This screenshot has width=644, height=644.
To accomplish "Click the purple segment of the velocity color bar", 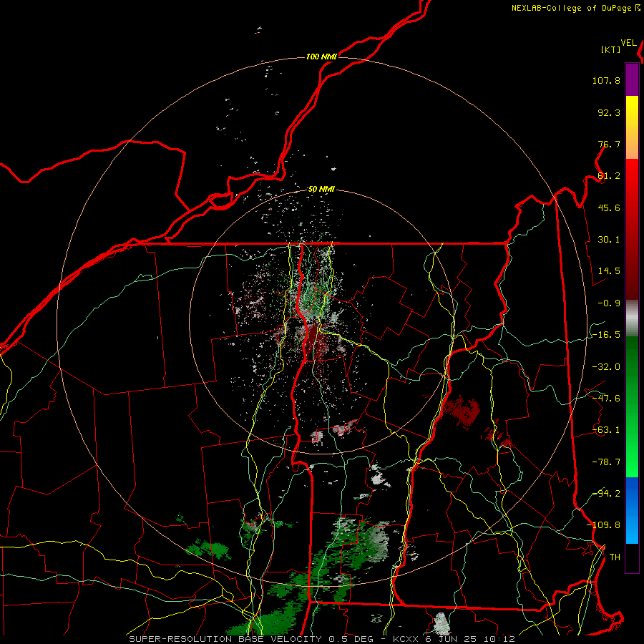I will [x=632, y=80].
